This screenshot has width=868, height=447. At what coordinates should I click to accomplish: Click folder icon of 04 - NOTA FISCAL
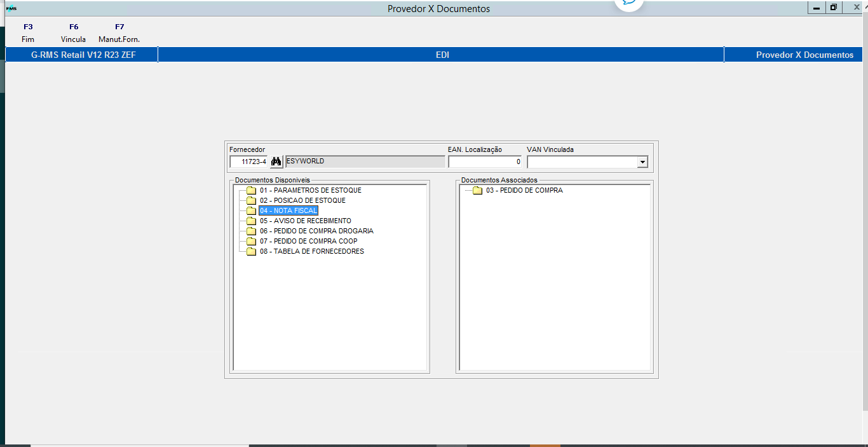pos(251,210)
